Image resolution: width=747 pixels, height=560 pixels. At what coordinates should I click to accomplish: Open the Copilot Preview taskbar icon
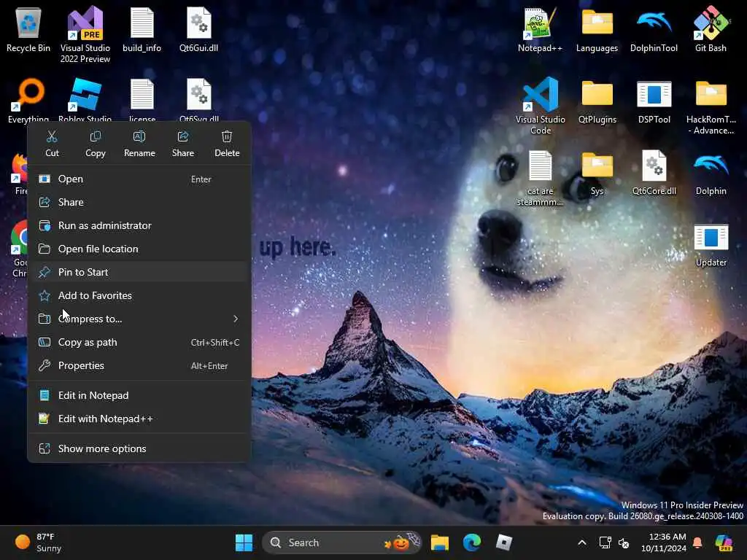pyautogui.click(x=724, y=542)
